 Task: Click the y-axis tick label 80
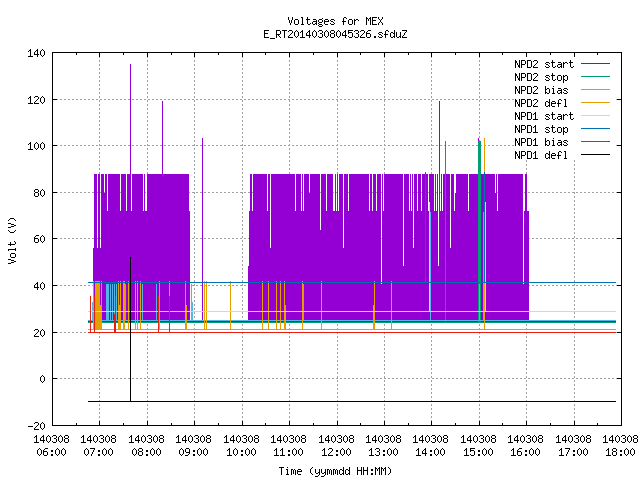[39, 193]
